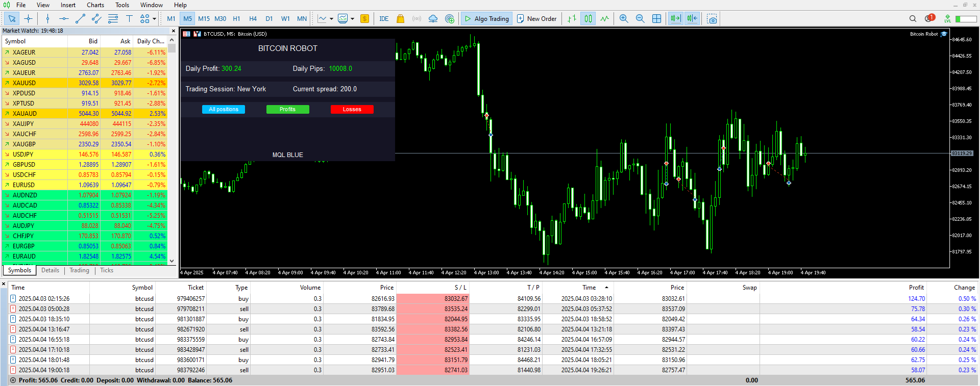
Task: Open the Insert menu
Action: point(68,5)
